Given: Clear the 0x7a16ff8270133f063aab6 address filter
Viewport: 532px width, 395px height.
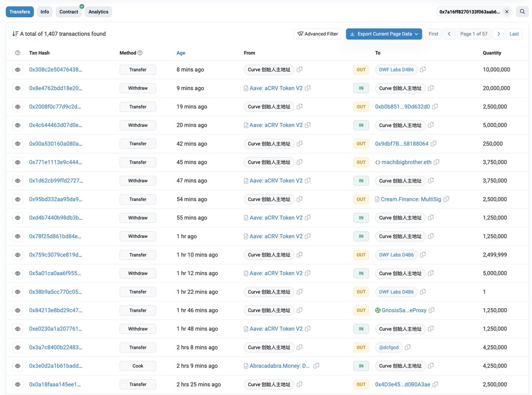Looking at the screenshot, I should [507, 12].
